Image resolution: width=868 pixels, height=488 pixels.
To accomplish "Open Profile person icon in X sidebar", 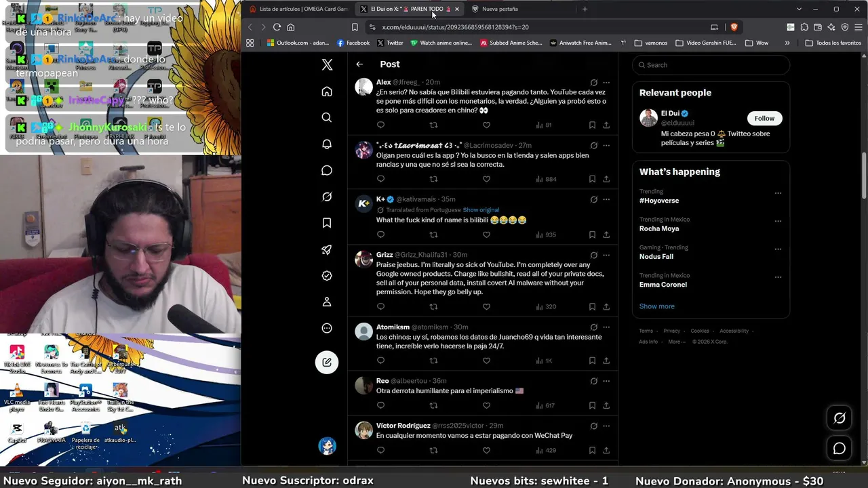I will [327, 302].
